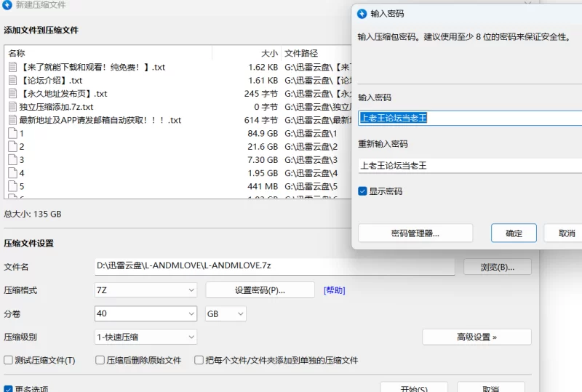Screen dimensions: 582x392
Task: Click the text file icon for 论坛介绍.txt
Action: pos(12,80)
